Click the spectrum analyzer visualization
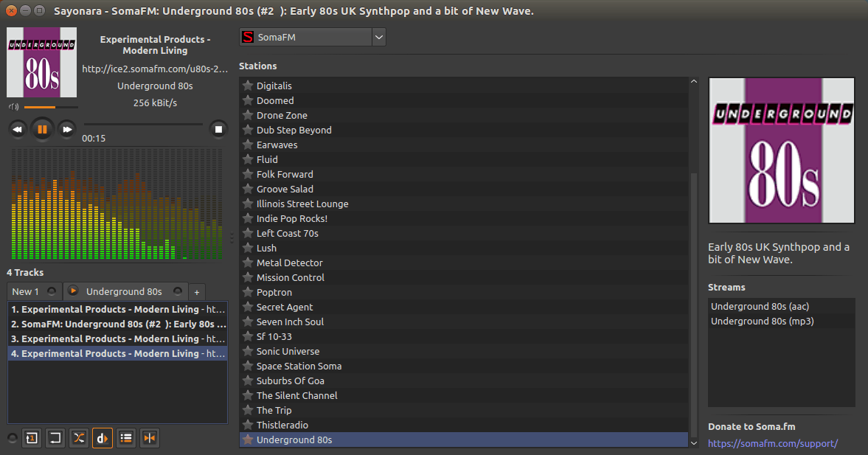Screen dimensions: 868x455 tap(117, 204)
